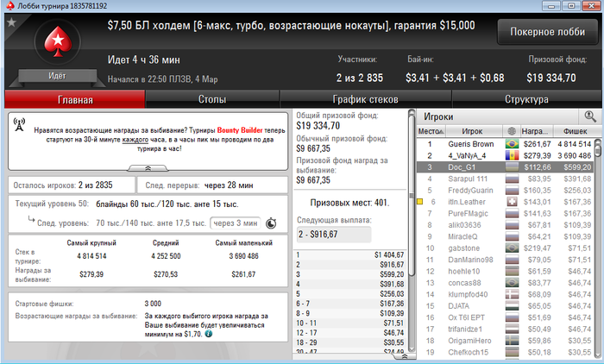Select player trifanidze1
Screen dimensions: 604x364
coord(505,329)
